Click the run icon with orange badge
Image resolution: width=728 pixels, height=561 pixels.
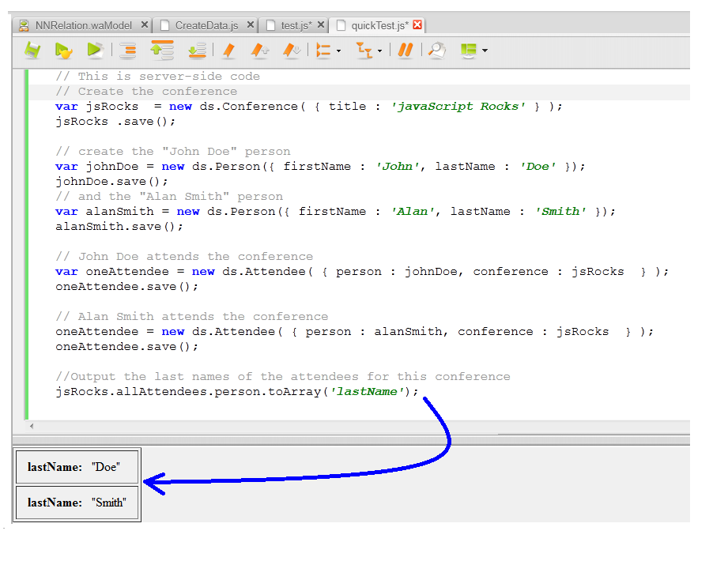(x=63, y=51)
